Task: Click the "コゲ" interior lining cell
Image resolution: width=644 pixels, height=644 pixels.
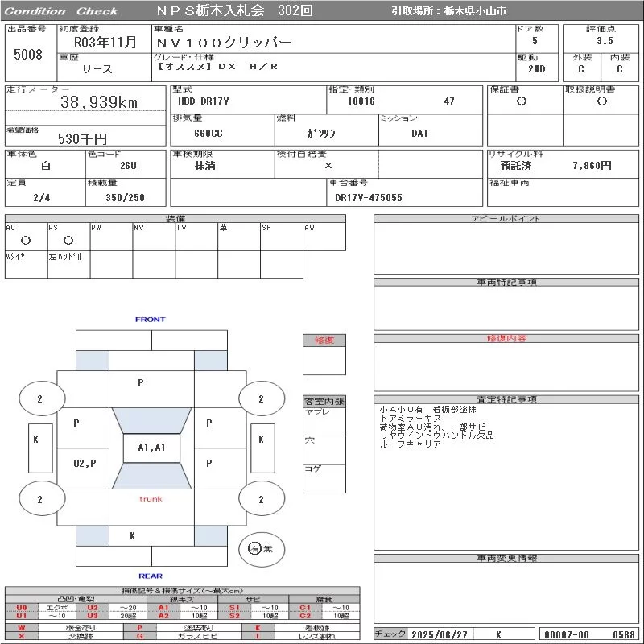Action: click(x=324, y=478)
